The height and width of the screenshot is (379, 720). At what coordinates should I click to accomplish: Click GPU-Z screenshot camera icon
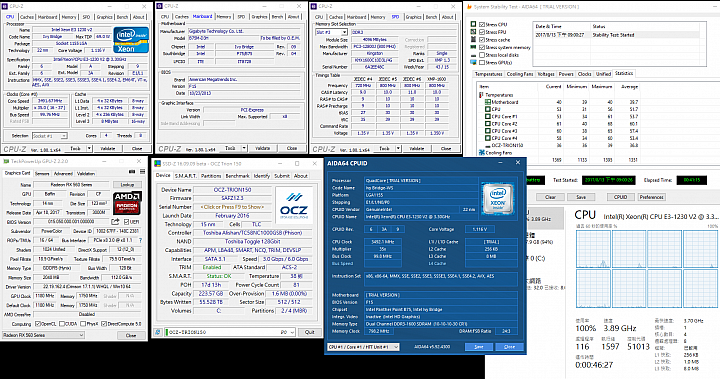pos(132,172)
